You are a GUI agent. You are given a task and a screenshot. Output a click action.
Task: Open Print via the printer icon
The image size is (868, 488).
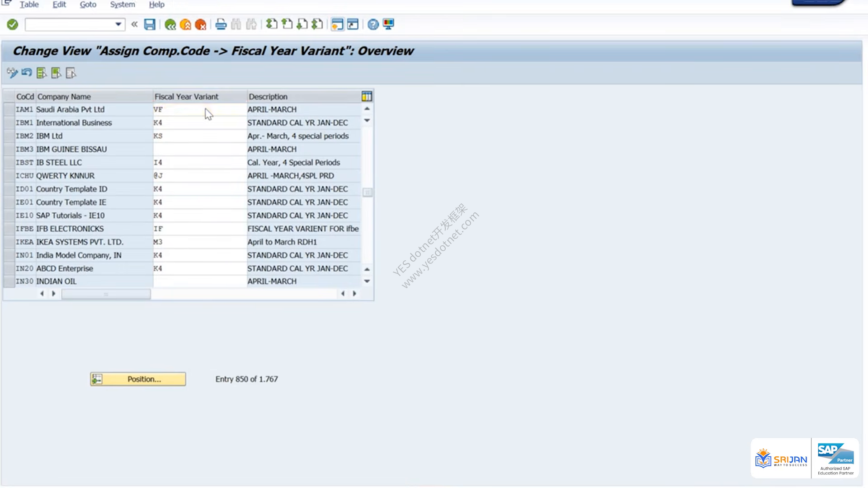pyautogui.click(x=221, y=24)
